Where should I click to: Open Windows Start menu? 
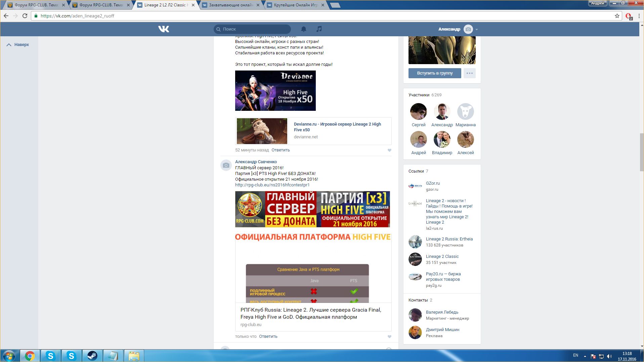[x=9, y=356]
